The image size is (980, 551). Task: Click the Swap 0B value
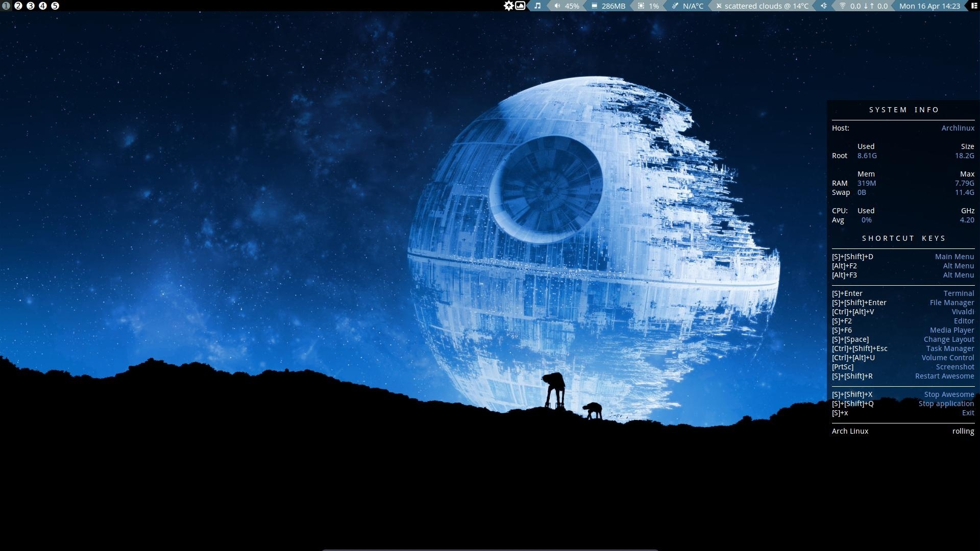[x=862, y=192]
